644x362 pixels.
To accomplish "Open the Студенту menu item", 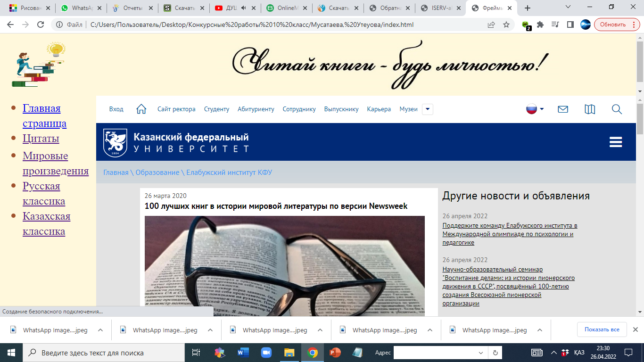I will (x=216, y=109).
